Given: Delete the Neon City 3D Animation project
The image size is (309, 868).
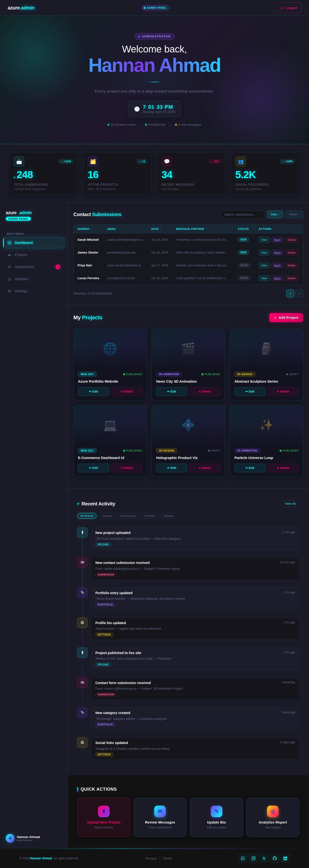Looking at the screenshot, I should pos(205,392).
